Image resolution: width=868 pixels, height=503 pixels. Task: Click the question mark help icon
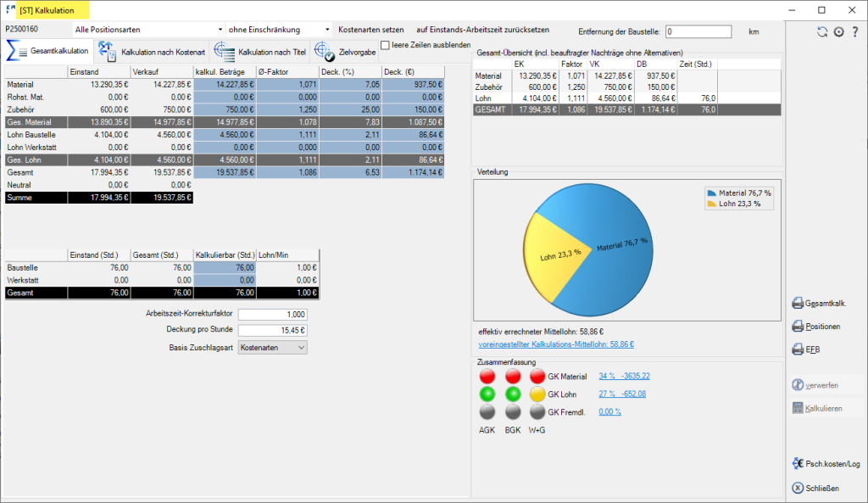coord(854,31)
